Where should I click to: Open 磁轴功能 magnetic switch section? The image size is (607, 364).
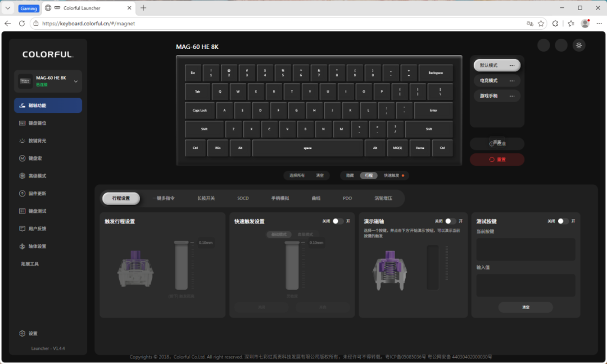tap(48, 106)
